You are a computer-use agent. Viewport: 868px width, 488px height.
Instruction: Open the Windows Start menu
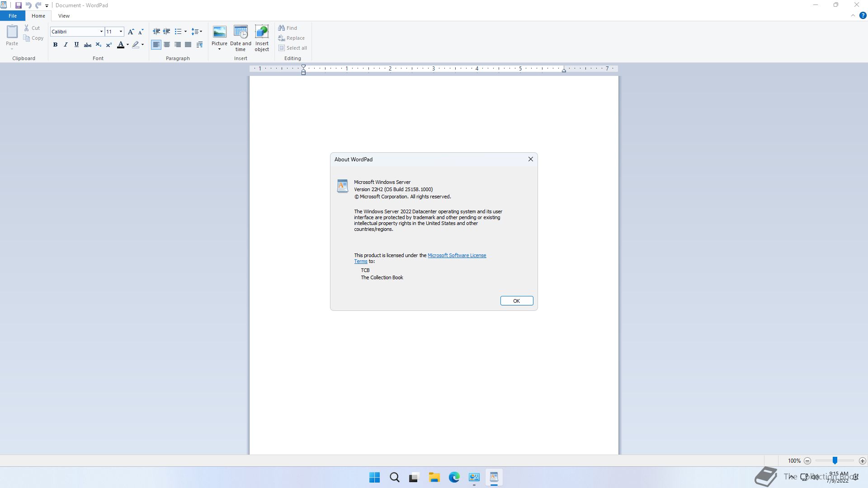[x=375, y=478]
